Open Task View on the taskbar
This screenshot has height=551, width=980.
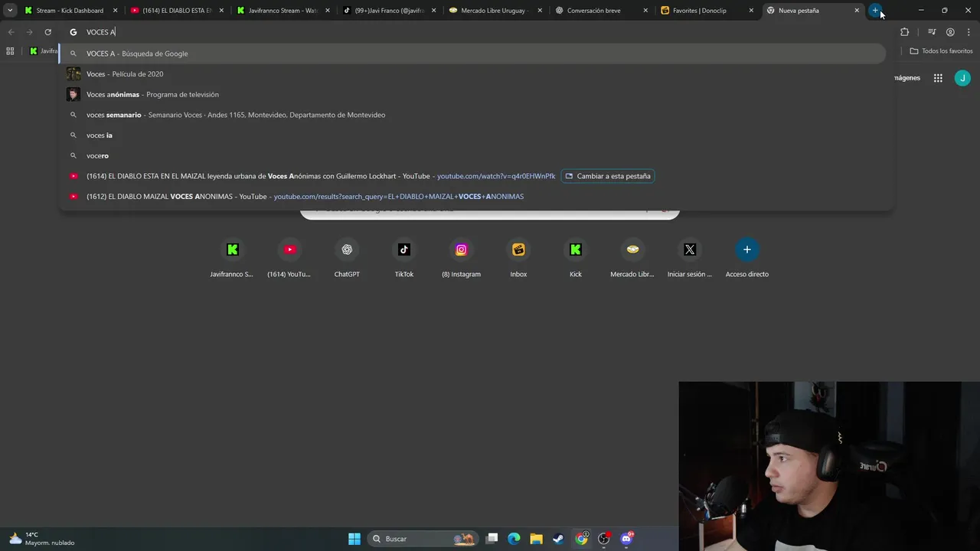(x=492, y=539)
